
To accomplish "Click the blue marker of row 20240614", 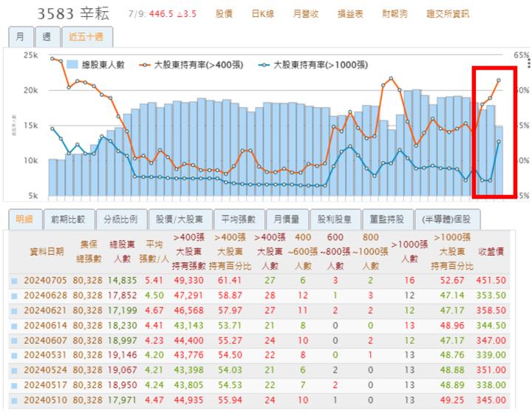I will tap(14, 326).
